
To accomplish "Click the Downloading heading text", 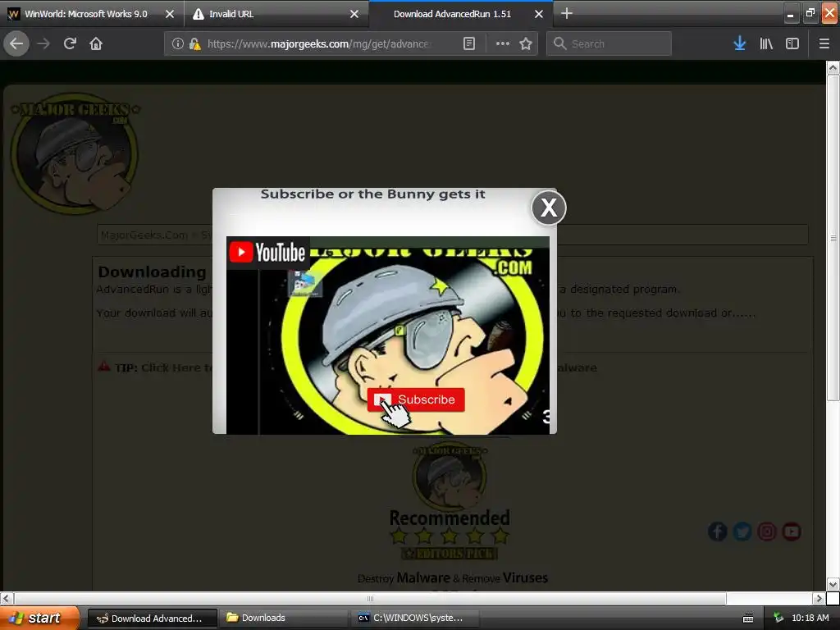I will point(152,272).
